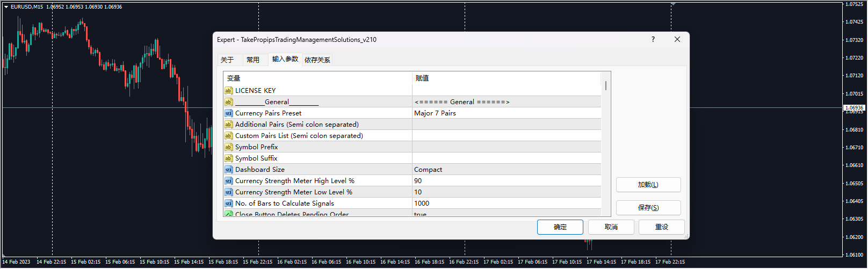Click the LICENSE KEY row type icon
The width and height of the screenshot is (868, 269).
point(228,91)
